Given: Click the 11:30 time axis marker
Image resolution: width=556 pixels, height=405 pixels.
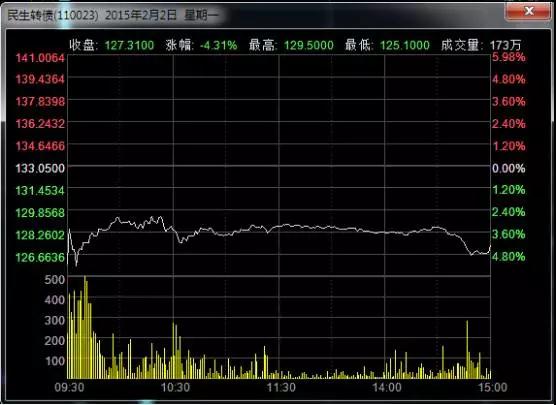Looking at the screenshot, I should click(281, 387).
